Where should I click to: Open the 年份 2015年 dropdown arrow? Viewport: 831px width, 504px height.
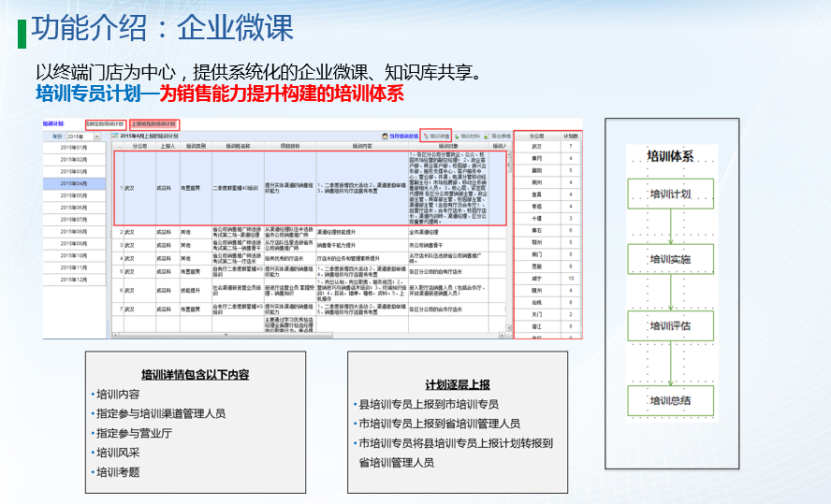tap(97, 137)
